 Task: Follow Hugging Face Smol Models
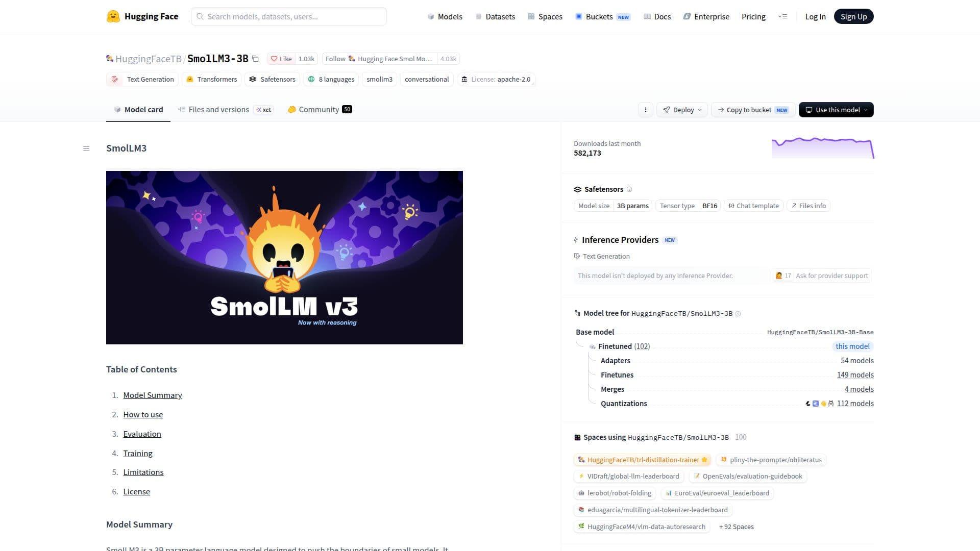[379, 59]
